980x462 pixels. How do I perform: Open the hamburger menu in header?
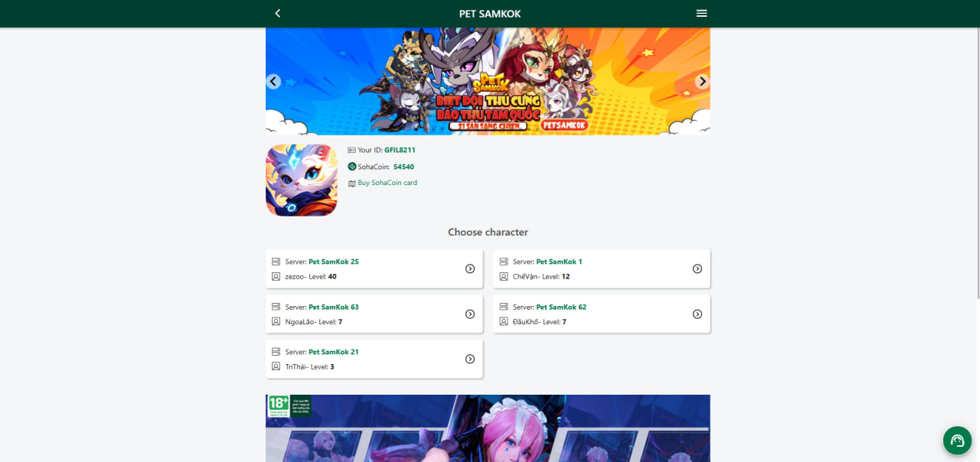pos(701,13)
